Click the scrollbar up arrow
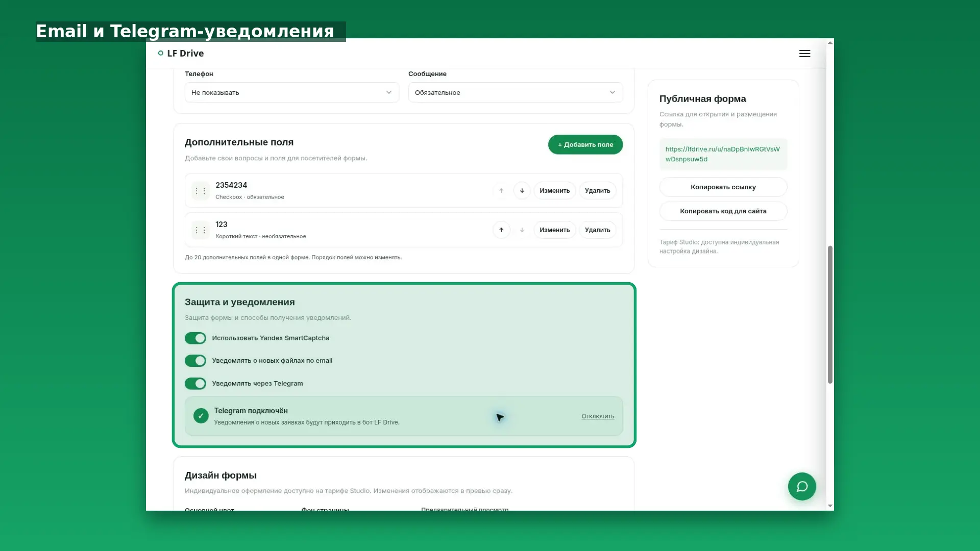The width and height of the screenshot is (980, 551). tap(830, 42)
